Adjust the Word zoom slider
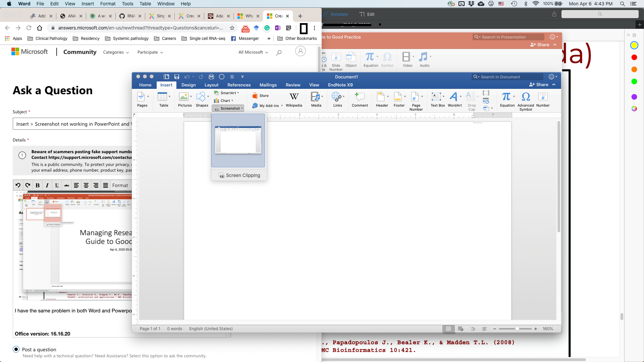Screen dimensions: 644x362 [x=517, y=329]
